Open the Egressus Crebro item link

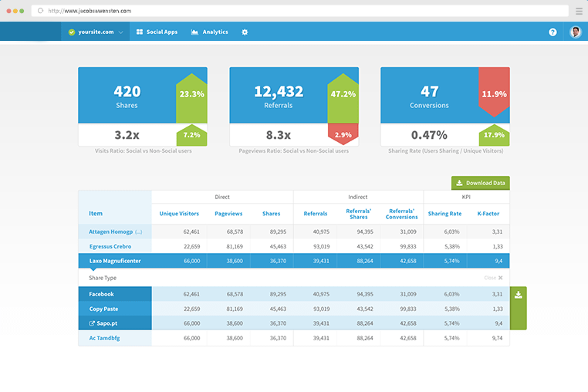110,247
